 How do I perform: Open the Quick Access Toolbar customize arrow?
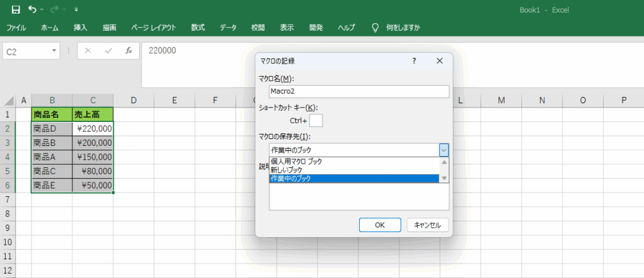pyautogui.click(x=76, y=10)
